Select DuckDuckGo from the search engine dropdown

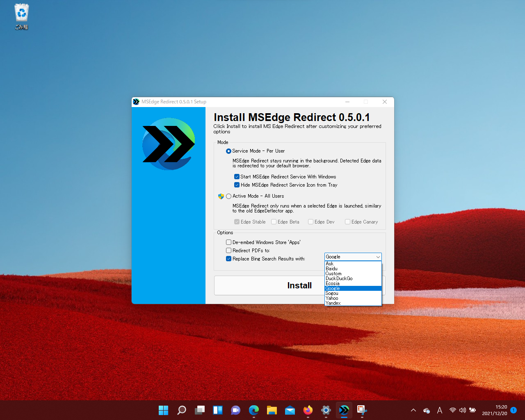[339, 278]
